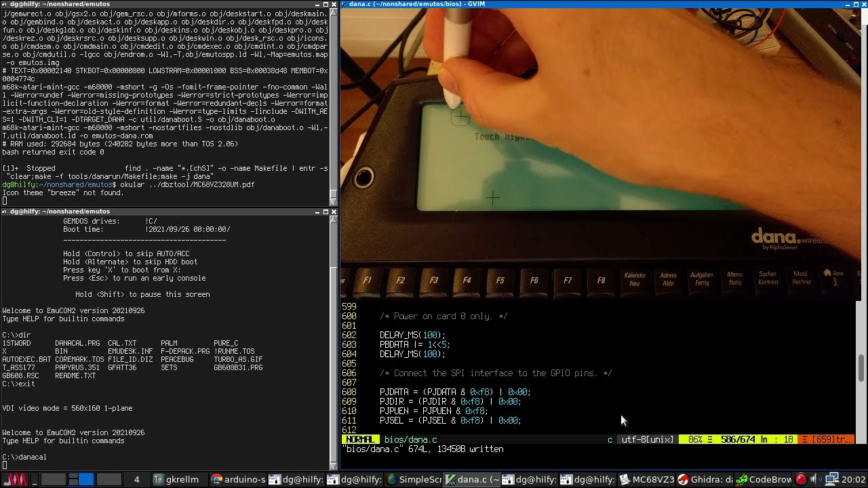The image size is (868, 488).
Task: Click 'bash returned exit code 0' line
Action: (53, 152)
